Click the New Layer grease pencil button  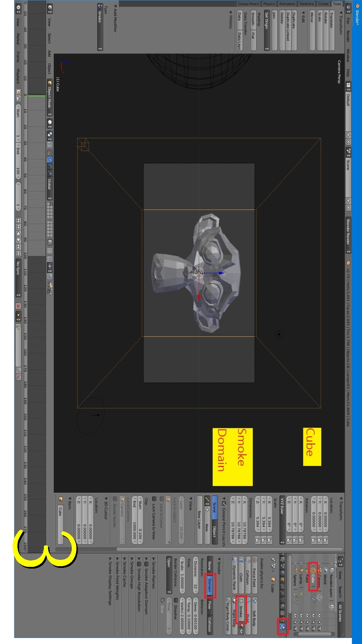(200, 520)
